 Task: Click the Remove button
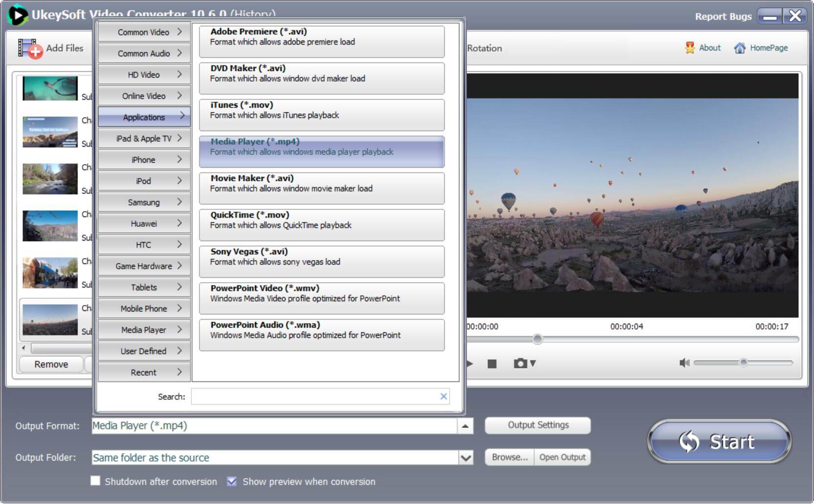51,365
